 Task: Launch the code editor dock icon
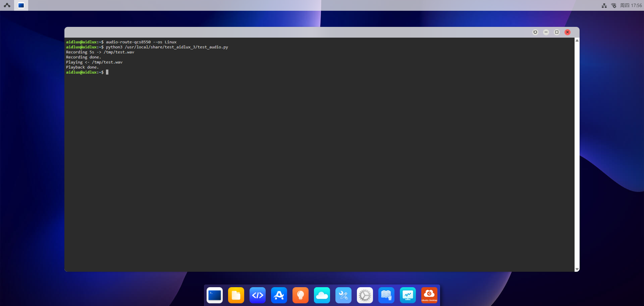point(258,295)
